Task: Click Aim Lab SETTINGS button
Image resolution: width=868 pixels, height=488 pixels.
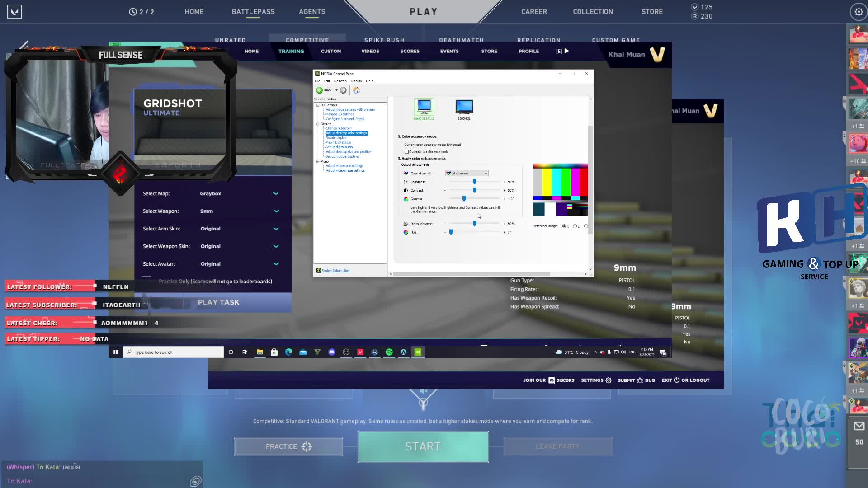Action: pyautogui.click(x=596, y=380)
